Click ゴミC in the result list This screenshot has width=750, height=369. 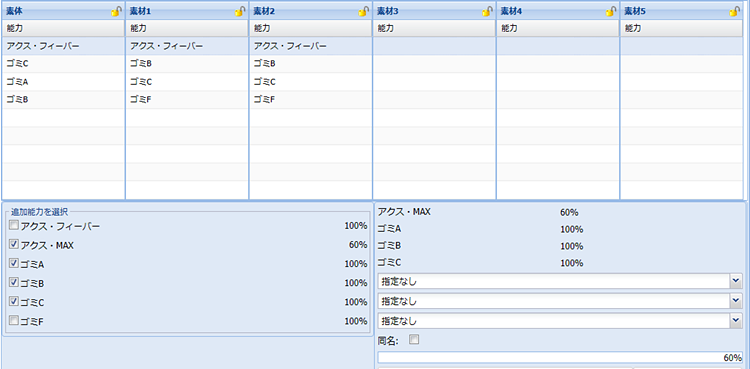click(389, 263)
